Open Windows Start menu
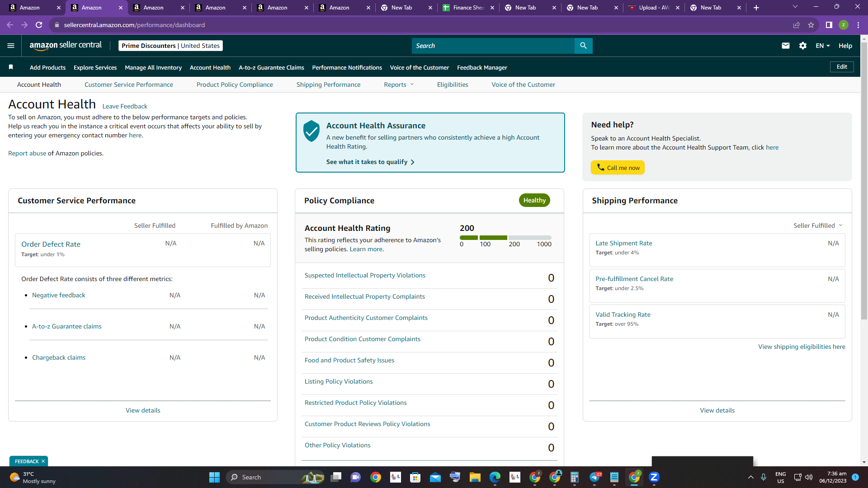868x488 pixels. [x=214, y=477]
